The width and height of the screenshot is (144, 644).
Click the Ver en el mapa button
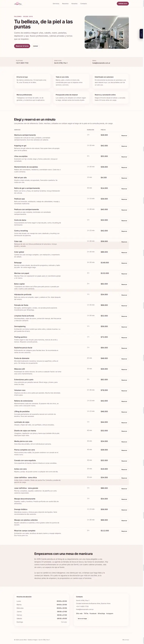82,618
